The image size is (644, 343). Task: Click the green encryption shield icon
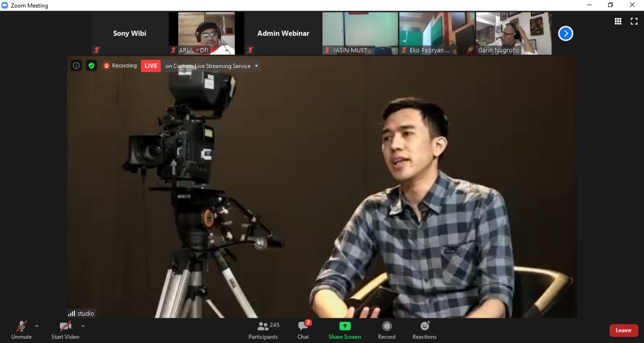point(91,65)
